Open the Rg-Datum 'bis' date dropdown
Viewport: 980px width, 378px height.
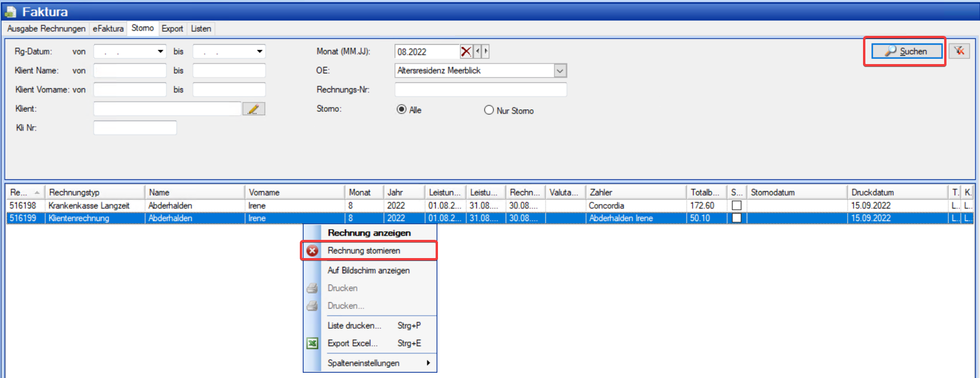click(x=259, y=52)
